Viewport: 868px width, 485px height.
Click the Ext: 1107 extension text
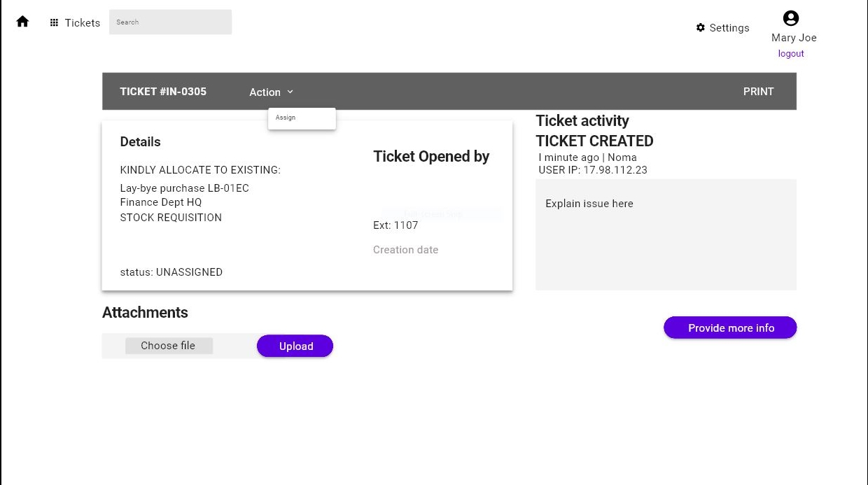click(x=395, y=225)
